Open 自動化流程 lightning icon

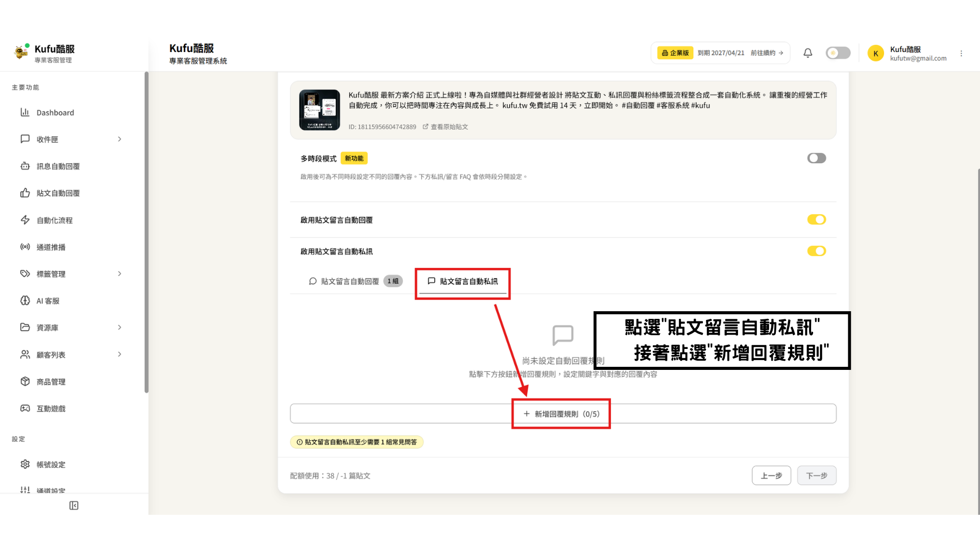tap(25, 220)
